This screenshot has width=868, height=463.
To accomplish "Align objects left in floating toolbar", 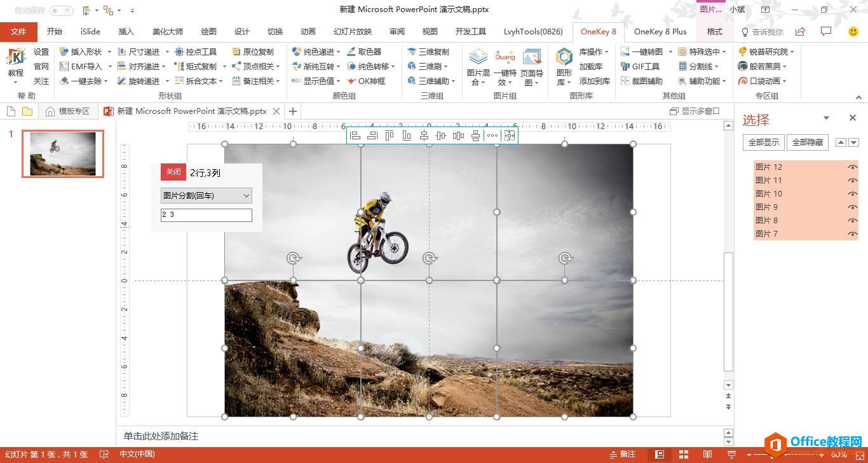I will coord(355,135).
